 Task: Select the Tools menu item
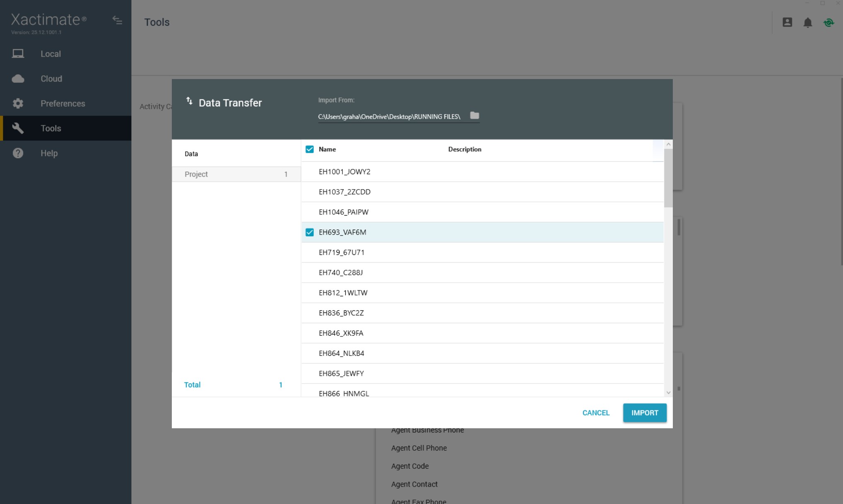51,128
